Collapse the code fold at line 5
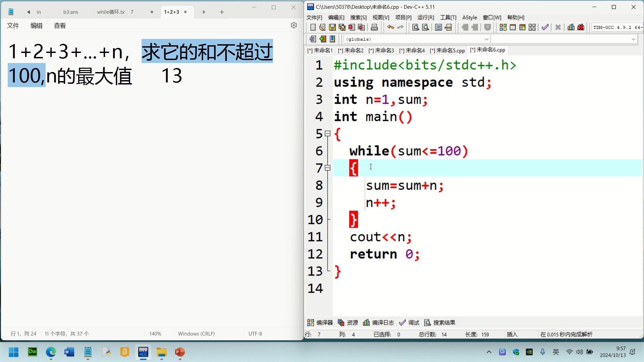 coord(328,134)
